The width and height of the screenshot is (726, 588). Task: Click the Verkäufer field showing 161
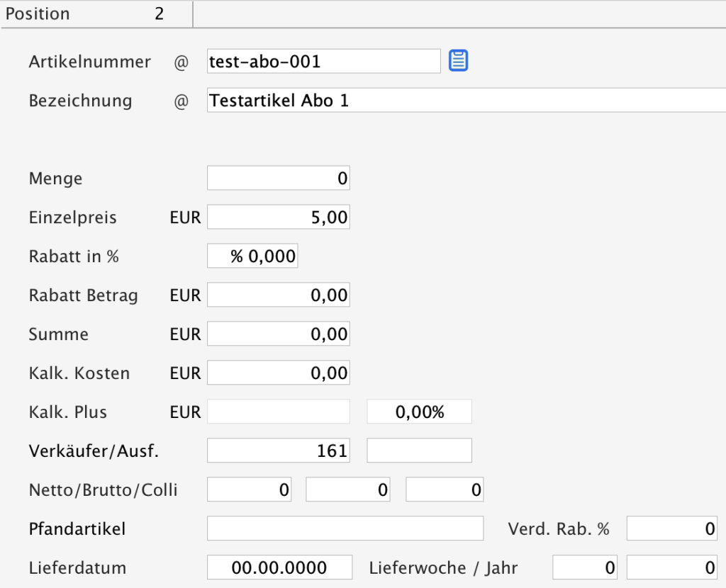click(278, 451)
